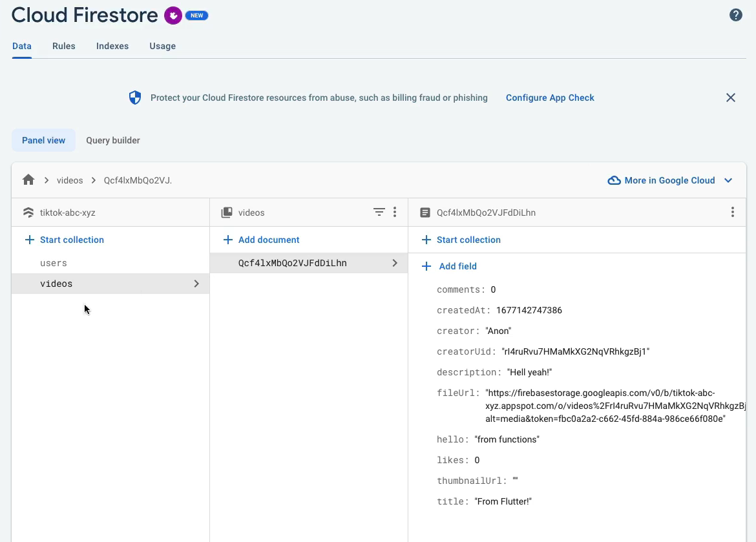The height and width of the screenshot is (542, 756).
Task: Click hello value "from functions"
Action: click(x=507, y=439)
